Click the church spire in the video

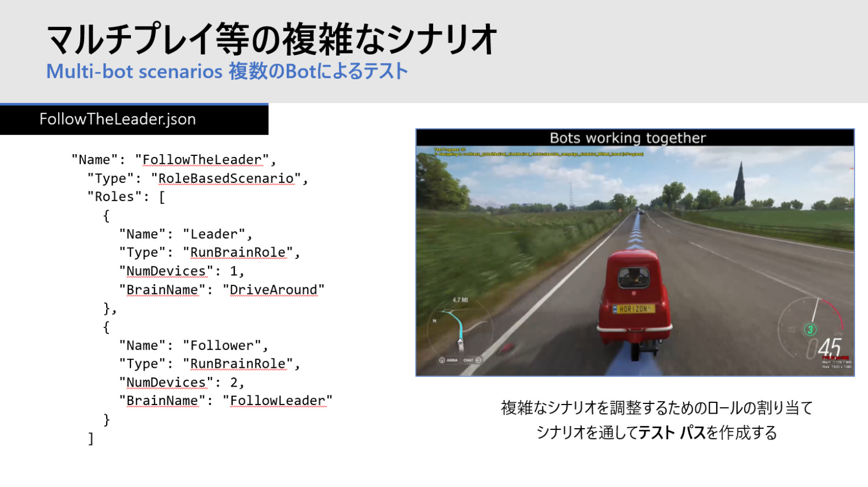pyautogui.click(x=740, y=182)
